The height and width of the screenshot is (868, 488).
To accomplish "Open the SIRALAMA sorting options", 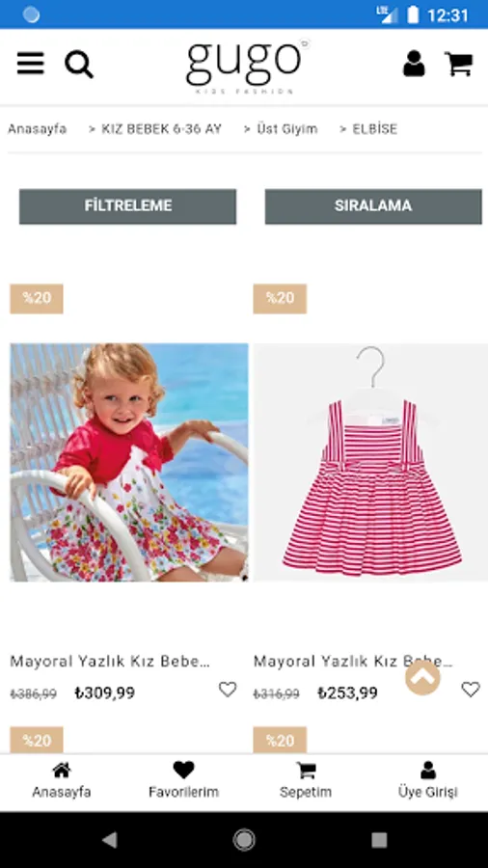I will pos(373,206).
